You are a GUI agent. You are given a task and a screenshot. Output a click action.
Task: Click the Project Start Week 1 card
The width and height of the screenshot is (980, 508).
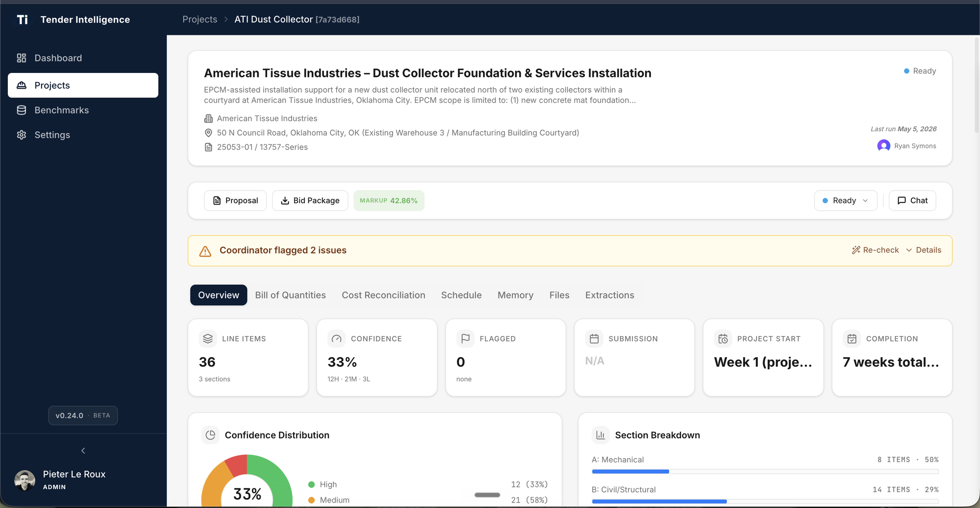pyautogui.click(x=763, y=358)
